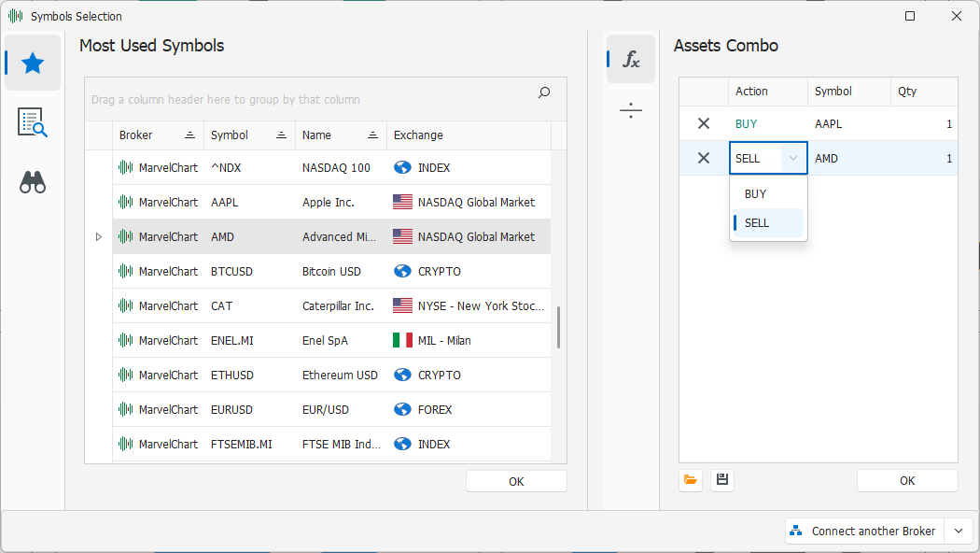Viewport: 980px width, 553px height.
Task: Click the search magnifier in symbols grid
Action: tap(544, 92)
